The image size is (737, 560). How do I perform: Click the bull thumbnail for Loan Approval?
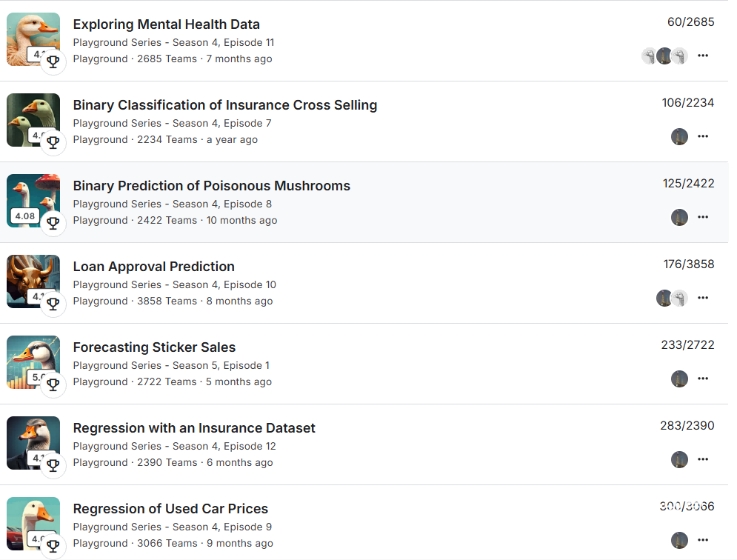point(33,281)
